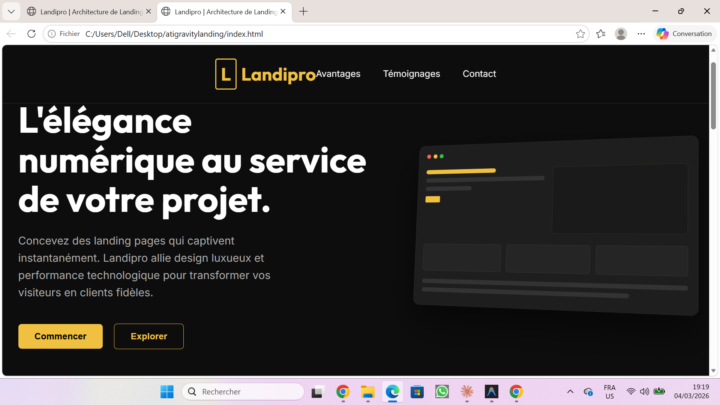This screenshot has width=720, height=405.
Task: Switch the FRA US keyboard language
Action: tap(609, 392)
